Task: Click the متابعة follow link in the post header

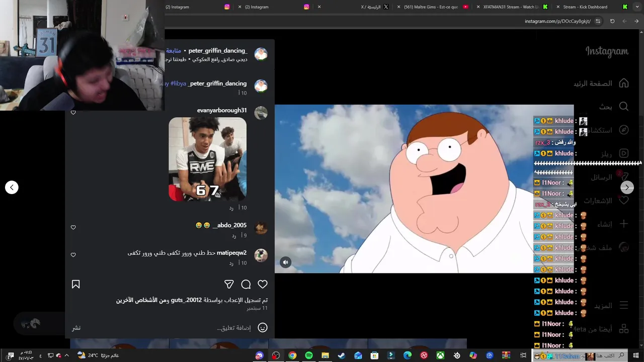Action: pos(174,51)
